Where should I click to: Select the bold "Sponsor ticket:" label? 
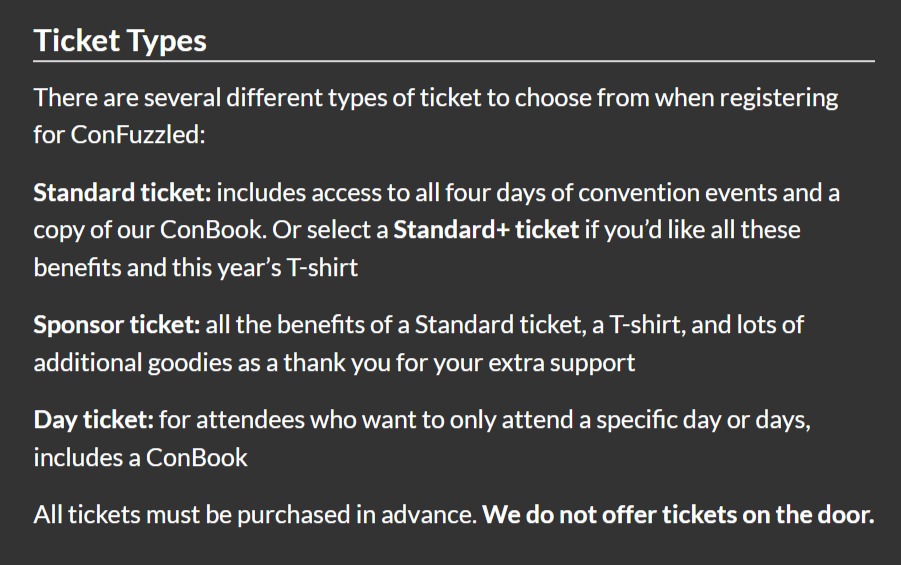(117, 325)
